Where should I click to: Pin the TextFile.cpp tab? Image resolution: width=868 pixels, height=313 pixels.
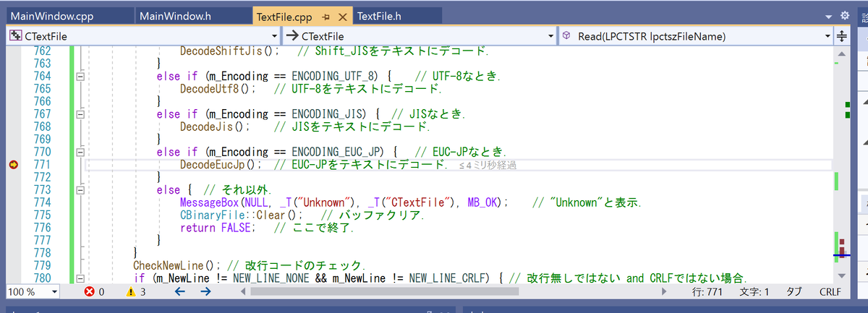(327, 16)
